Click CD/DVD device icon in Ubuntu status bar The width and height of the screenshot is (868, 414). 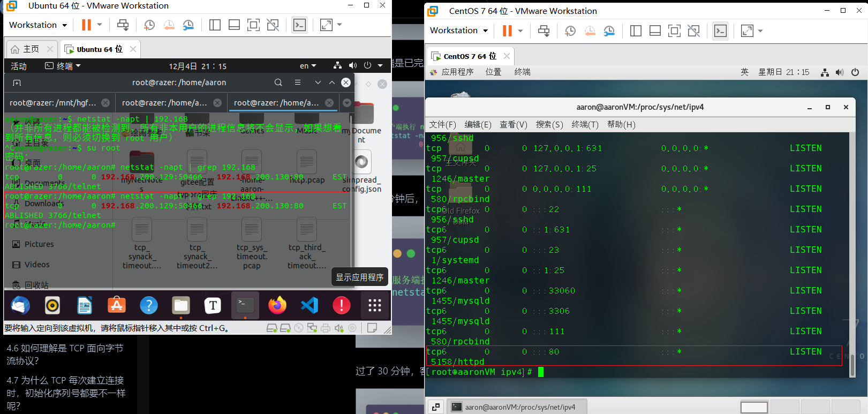pos(299,328)
